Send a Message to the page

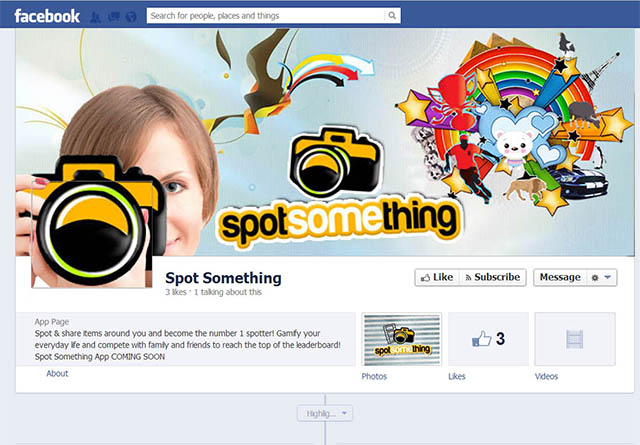tap(560, 277)
